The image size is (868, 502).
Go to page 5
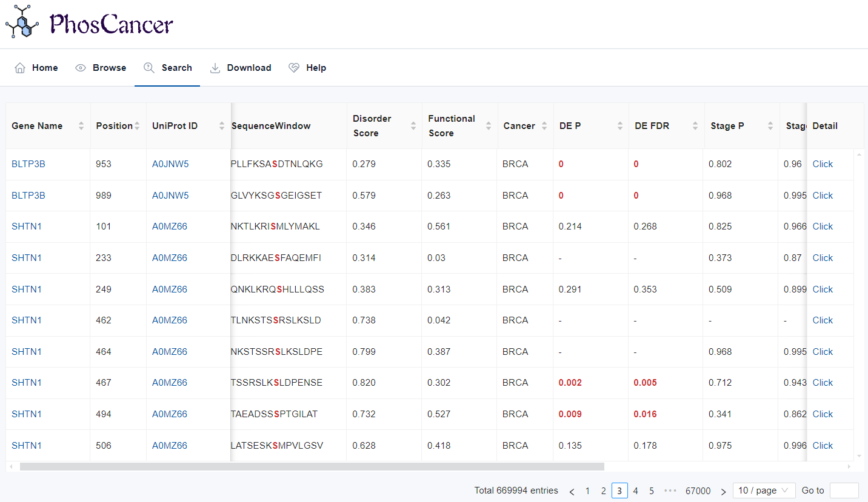(x=652, y=491)
